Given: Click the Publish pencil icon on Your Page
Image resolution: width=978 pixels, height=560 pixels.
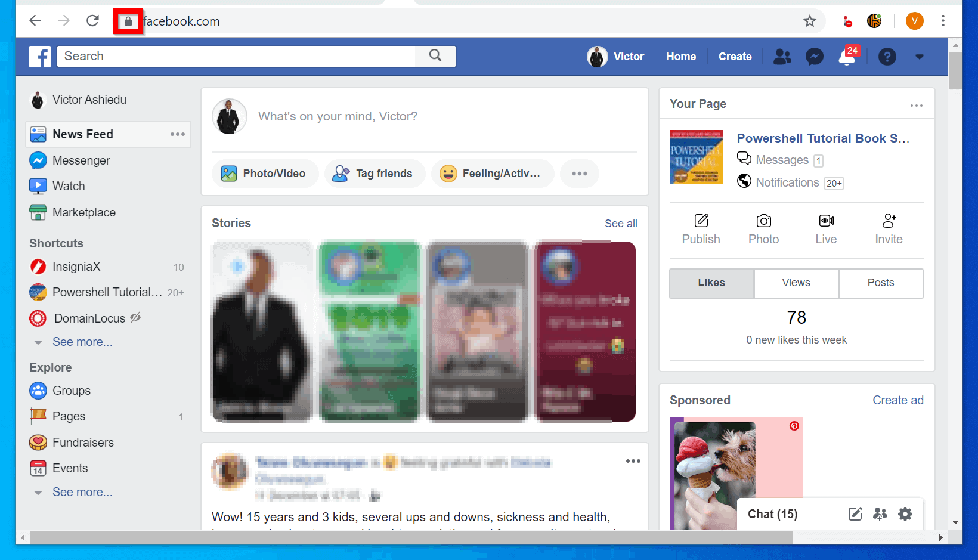Looking at the screenshot, I should [x=701, y=221].
